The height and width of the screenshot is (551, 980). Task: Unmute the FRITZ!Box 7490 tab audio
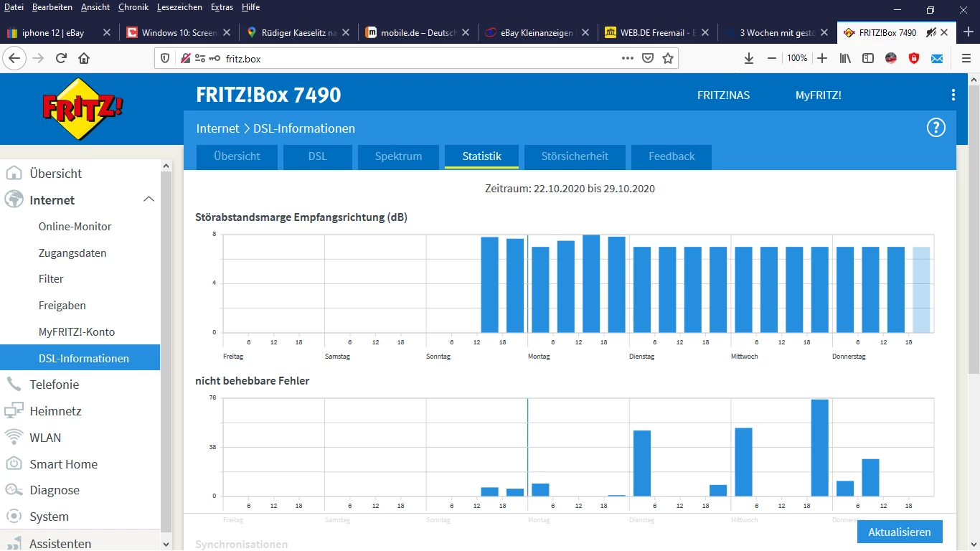pos(930,32)
